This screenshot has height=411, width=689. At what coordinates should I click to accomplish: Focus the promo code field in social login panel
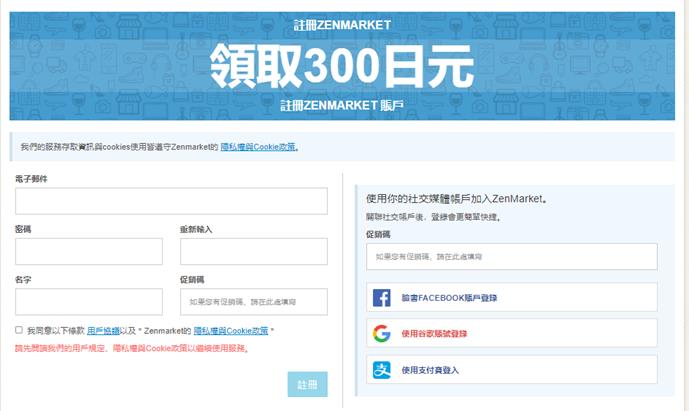point(512,257)
